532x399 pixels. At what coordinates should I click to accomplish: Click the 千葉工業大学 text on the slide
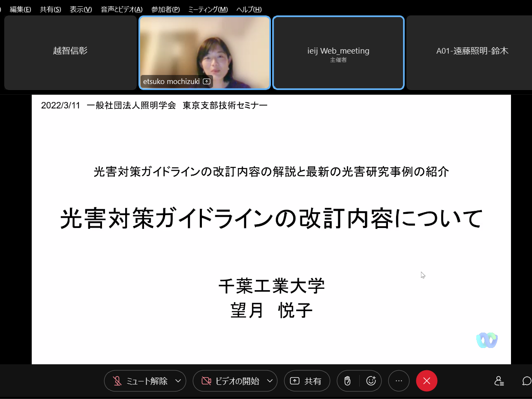point(271,286)
